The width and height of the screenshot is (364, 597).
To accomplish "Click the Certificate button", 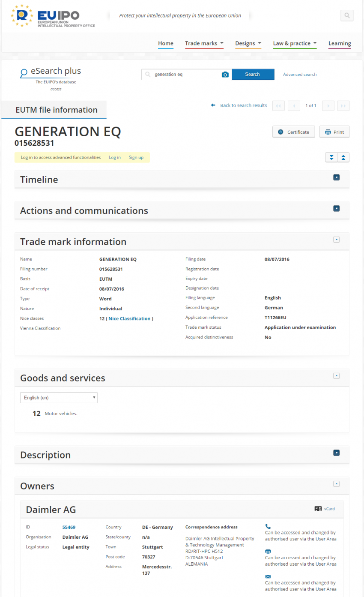I will tap(294, 132).
